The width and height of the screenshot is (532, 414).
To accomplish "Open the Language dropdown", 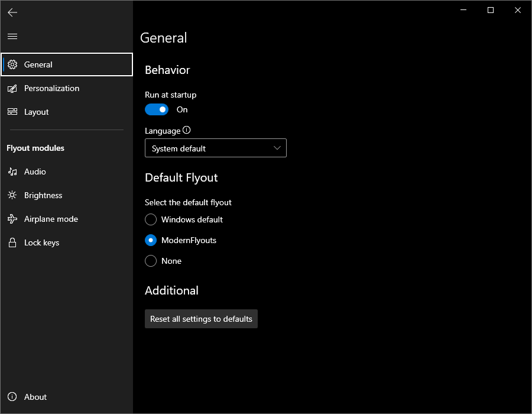I will point(216,148).
